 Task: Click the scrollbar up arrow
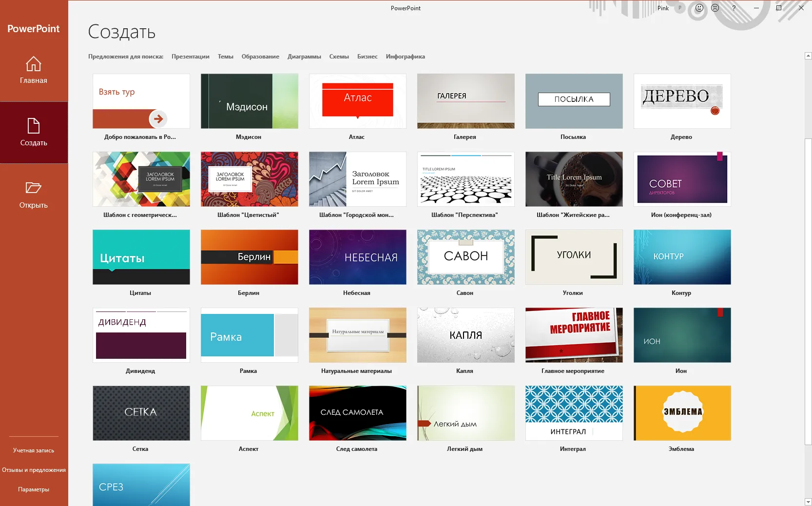click(808, 56)
